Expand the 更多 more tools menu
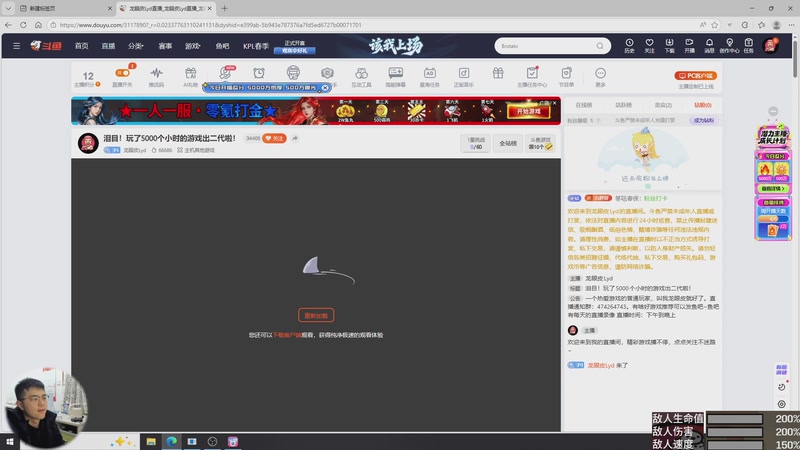 coord(601,77)
